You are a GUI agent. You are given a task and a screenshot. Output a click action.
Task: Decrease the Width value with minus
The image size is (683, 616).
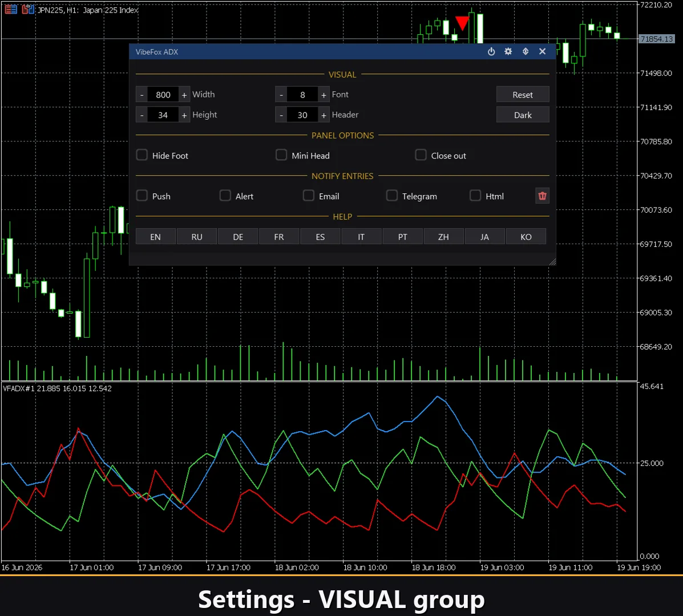pyautogui.click(x=142, y=95)
